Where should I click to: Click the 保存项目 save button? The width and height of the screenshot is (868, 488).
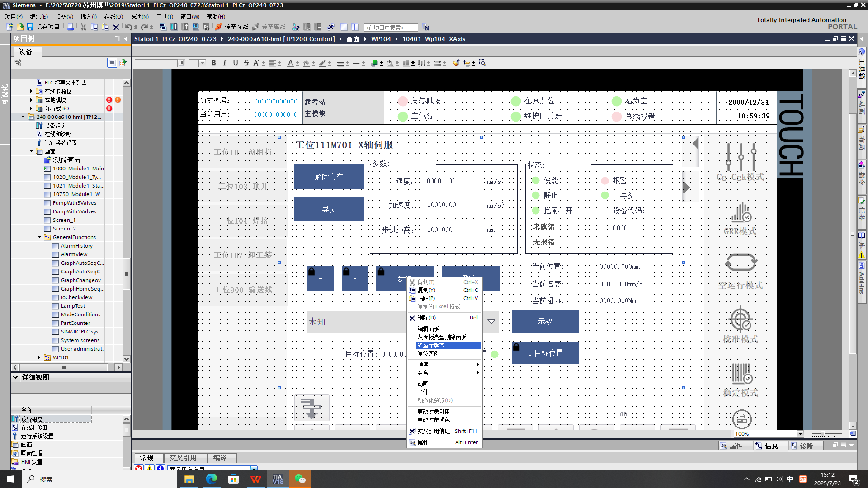coord(43,27)
